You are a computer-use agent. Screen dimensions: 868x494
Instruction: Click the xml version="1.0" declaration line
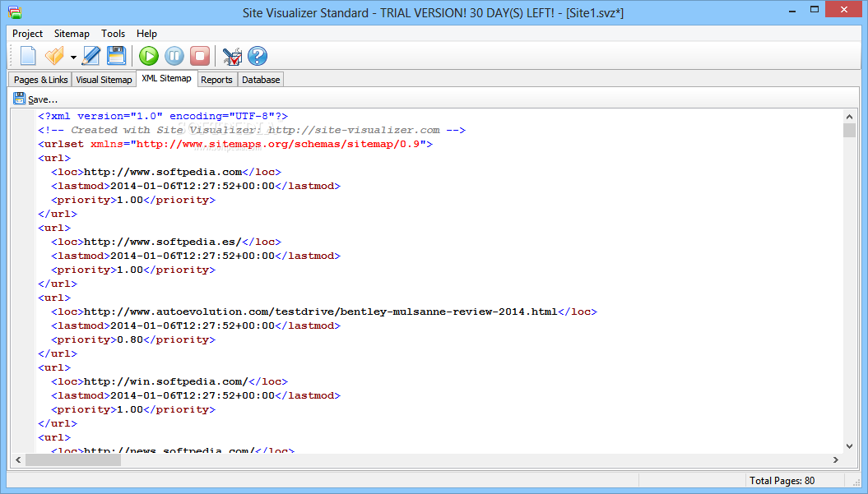point(163,116)
